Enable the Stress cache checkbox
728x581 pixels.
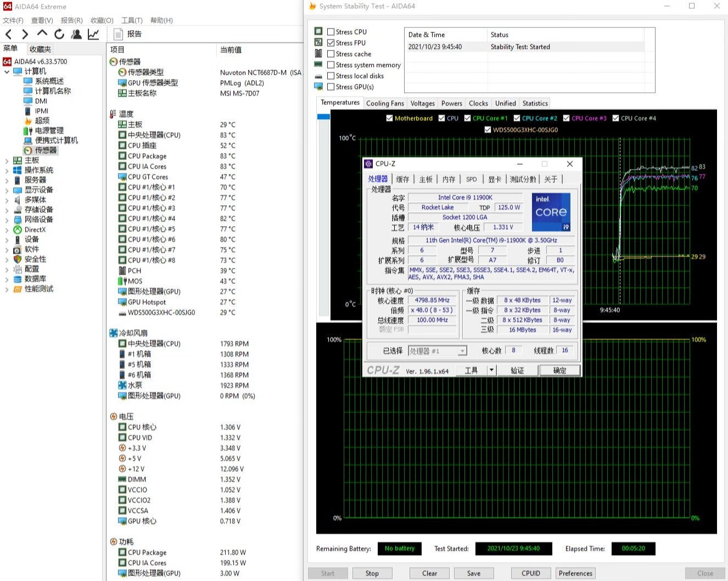(331, 54)
